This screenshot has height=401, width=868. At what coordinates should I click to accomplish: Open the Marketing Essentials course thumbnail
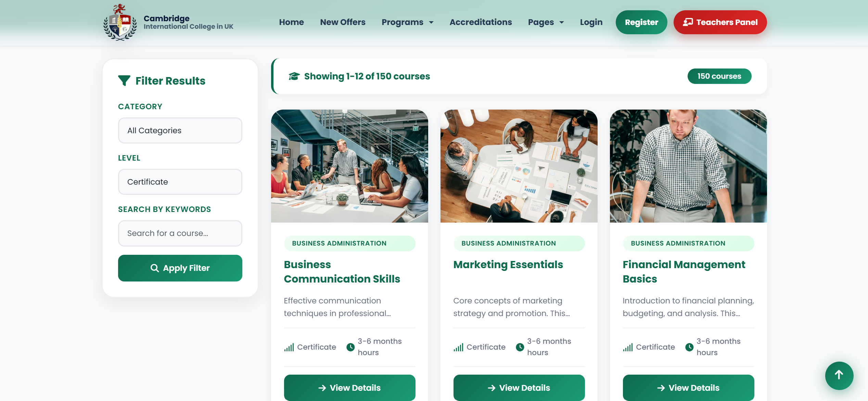click(519, 166)
